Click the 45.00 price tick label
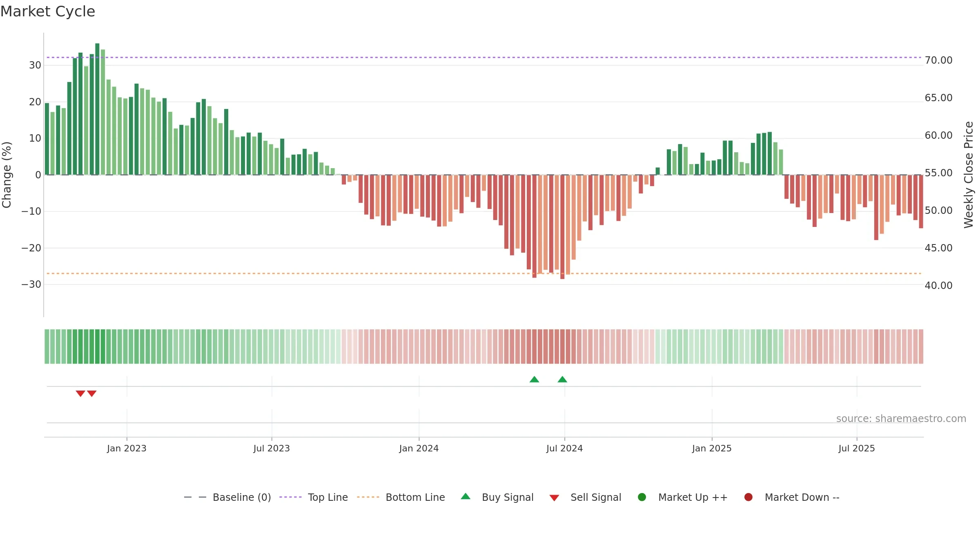The image size is (980, 551). tap(938, 248)
